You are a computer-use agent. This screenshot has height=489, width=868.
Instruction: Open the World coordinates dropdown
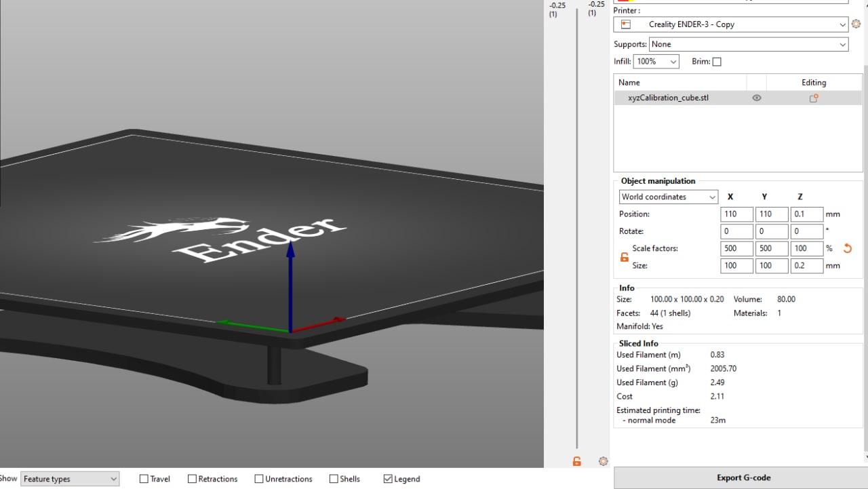(x=669, y=197)
